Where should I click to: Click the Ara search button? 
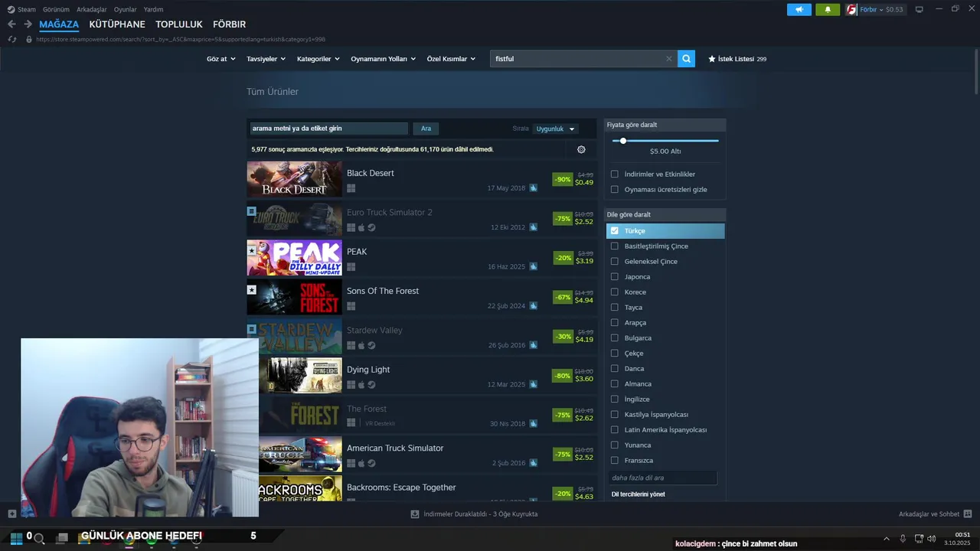(426, 129)
